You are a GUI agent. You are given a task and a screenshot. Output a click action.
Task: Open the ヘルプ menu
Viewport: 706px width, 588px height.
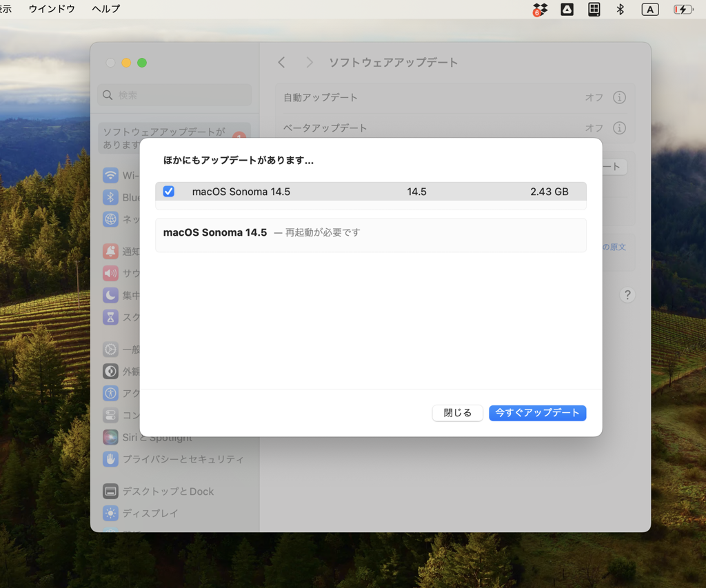pos(105,9)
